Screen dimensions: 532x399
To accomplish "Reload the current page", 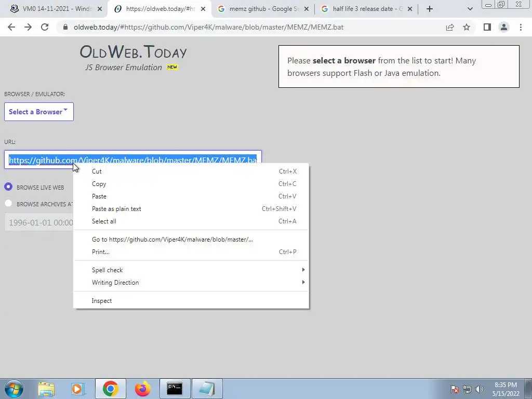I will click(x=45, y=27).
